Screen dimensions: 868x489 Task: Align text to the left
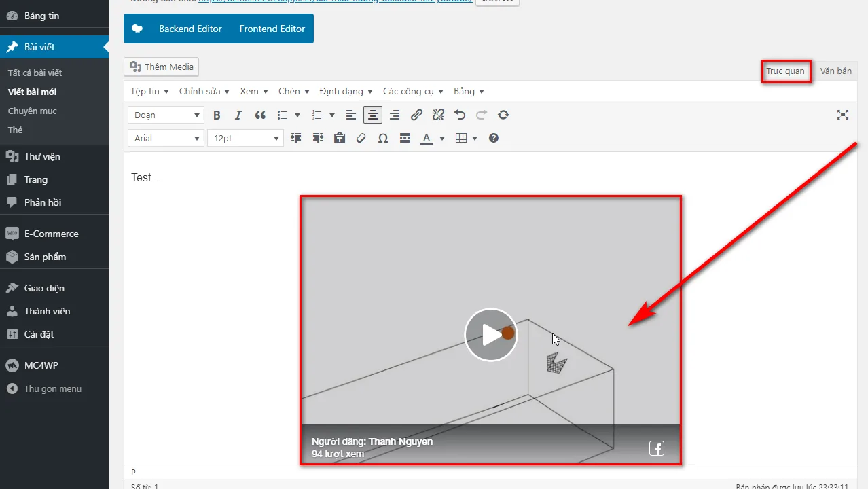351,115
